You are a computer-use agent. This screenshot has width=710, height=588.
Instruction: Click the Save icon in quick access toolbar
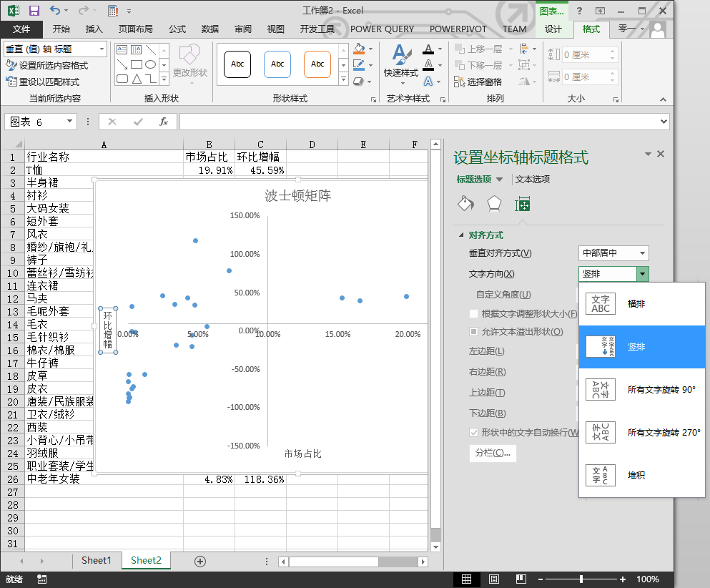pyautogui.click(x=34, y=11)
